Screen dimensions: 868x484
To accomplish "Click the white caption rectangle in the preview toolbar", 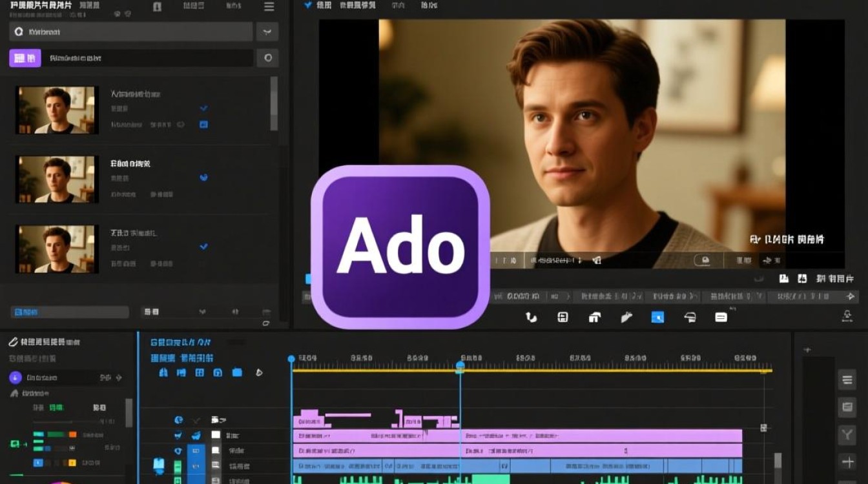I will pos(721,317).
